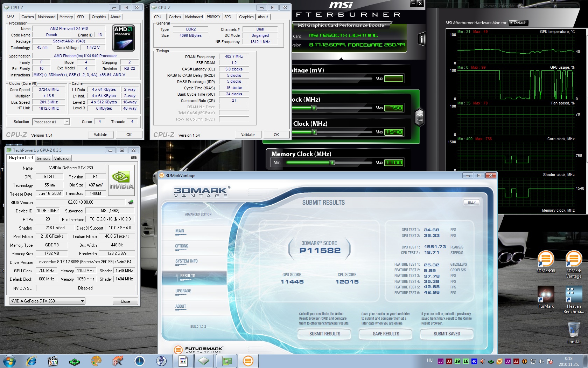Viewport: 588px width, 368px height.
Task: Click the 402.7 MHz DRAM frequency value
Action: [234, 56]
